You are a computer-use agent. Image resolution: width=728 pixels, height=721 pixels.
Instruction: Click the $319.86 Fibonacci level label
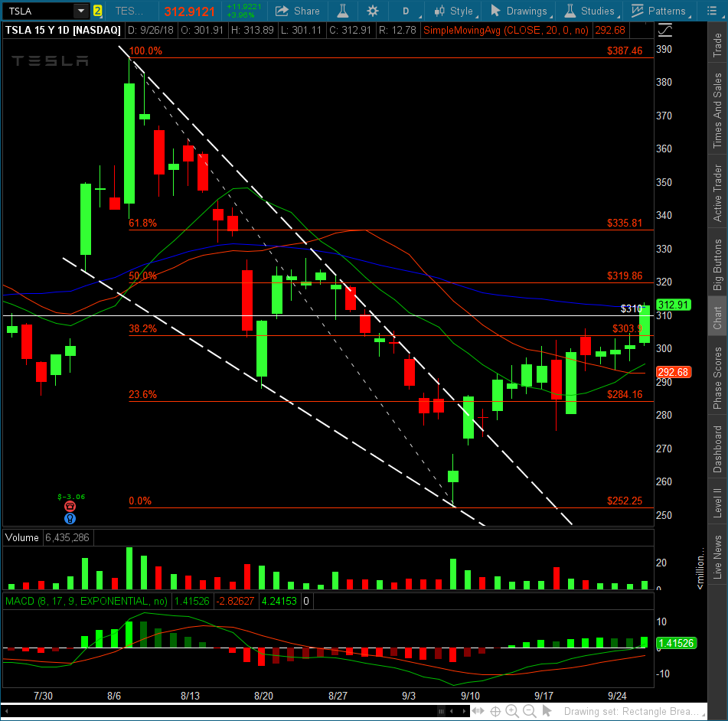tap(625, 276)
